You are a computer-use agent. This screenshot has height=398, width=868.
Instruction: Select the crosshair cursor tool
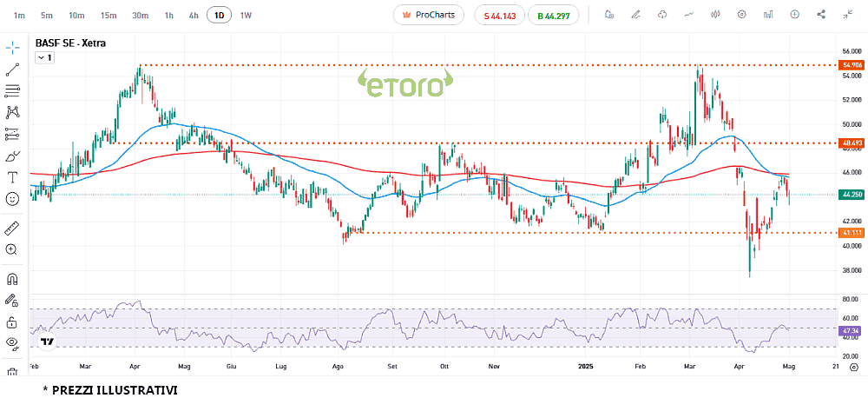(x=12, y=47)
